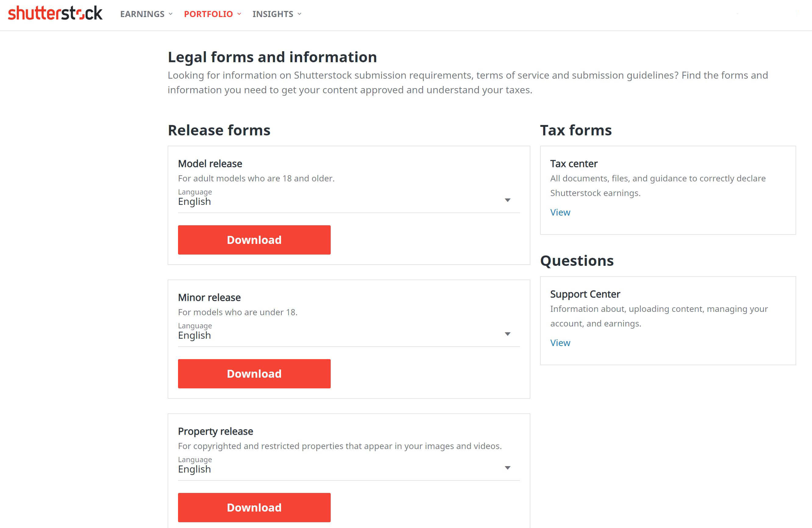View the Tax center documents
This screenshot has height=528, width=812.
(560, 212)
